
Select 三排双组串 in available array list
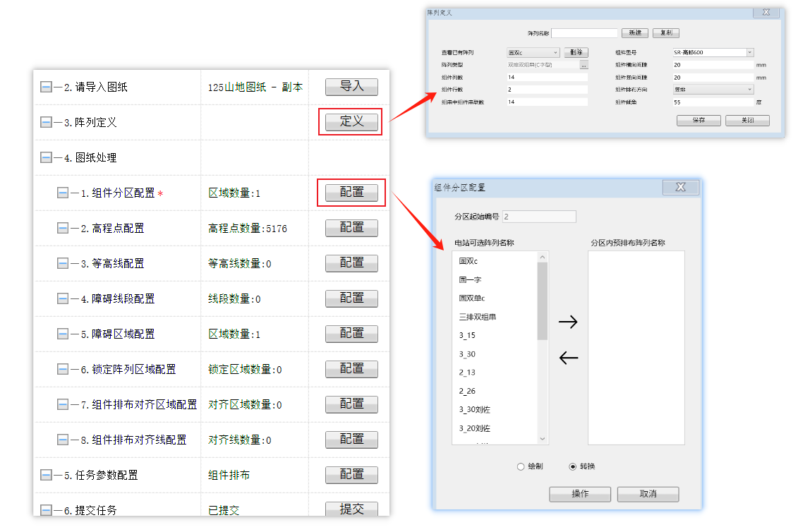click(x=478, y=317)
